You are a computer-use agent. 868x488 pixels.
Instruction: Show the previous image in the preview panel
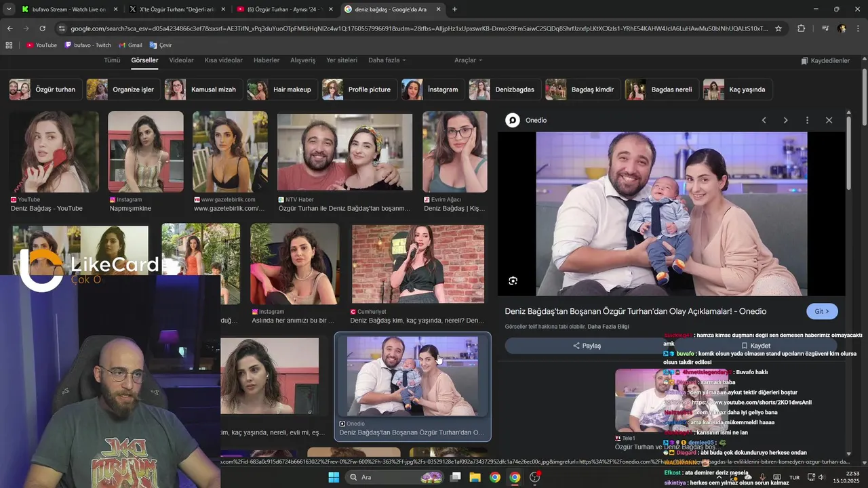(x=764, y=120)
